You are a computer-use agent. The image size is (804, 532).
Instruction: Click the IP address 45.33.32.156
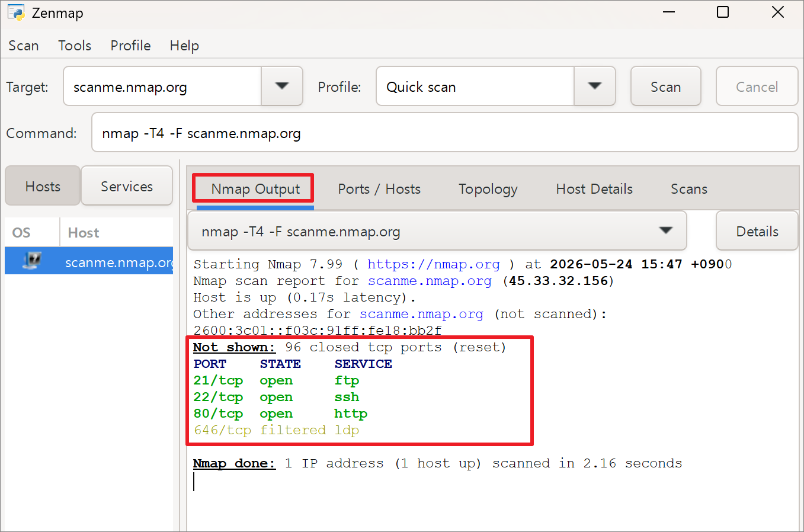pyautogui.click(x=558, y=281)
